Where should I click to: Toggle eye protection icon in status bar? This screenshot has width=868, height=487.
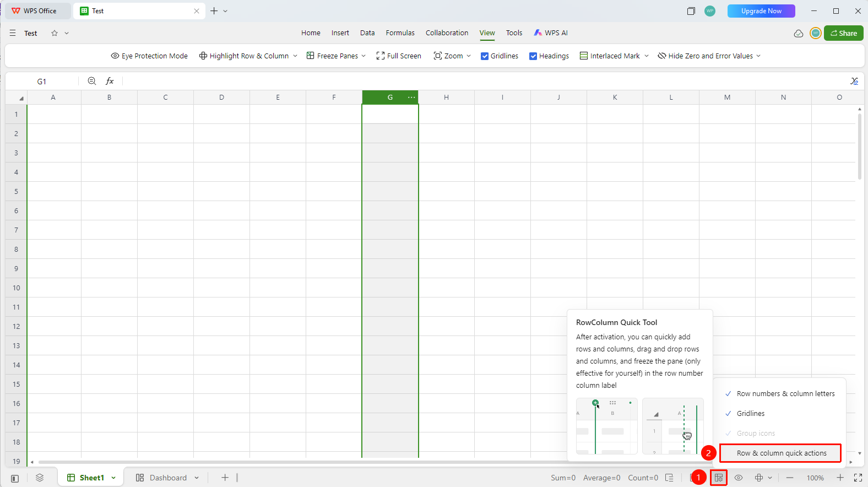739,478
